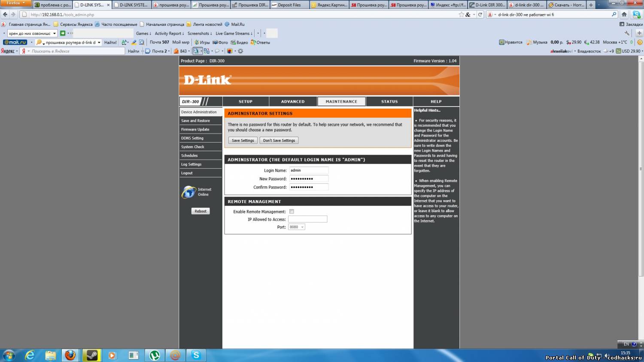Open Skype from the taskbar

pyautogui.click(x=196, y=355)
